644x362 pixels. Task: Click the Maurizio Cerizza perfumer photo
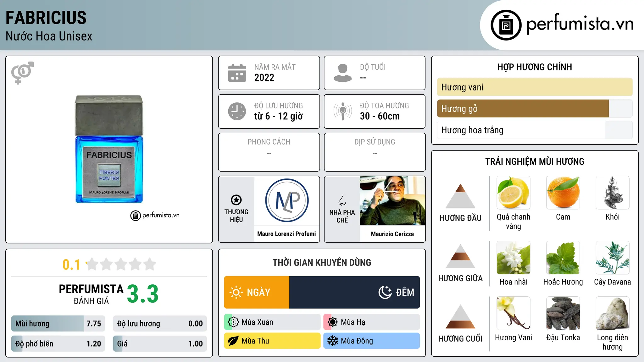tap(392, 200)
